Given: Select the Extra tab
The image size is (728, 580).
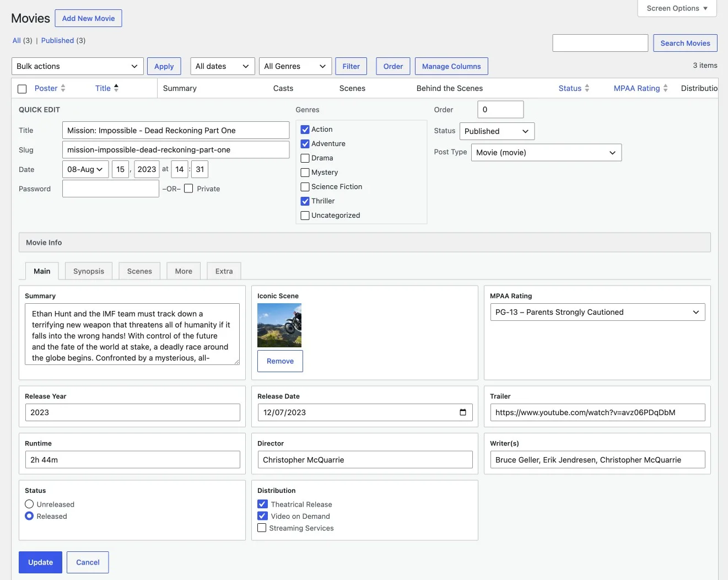Looking at the screenshot, I should (224, 271).
